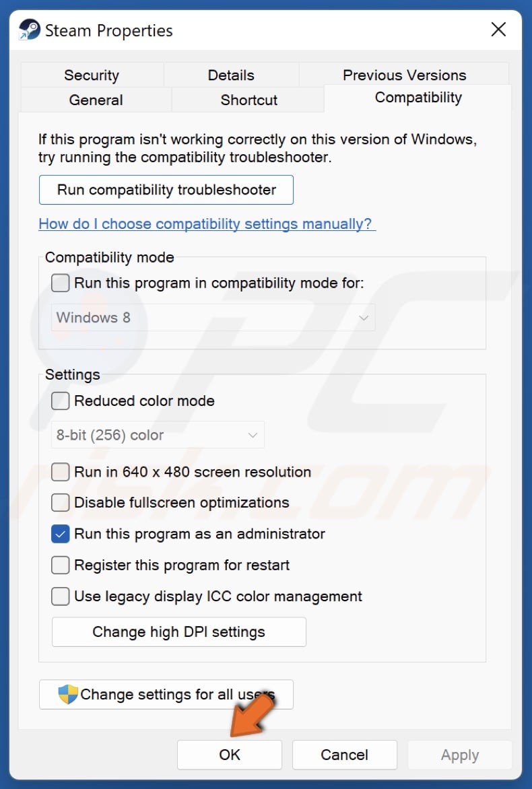
Task: Click the UAC shield icon on admin settings button
Action: click(x=66, y=694)
